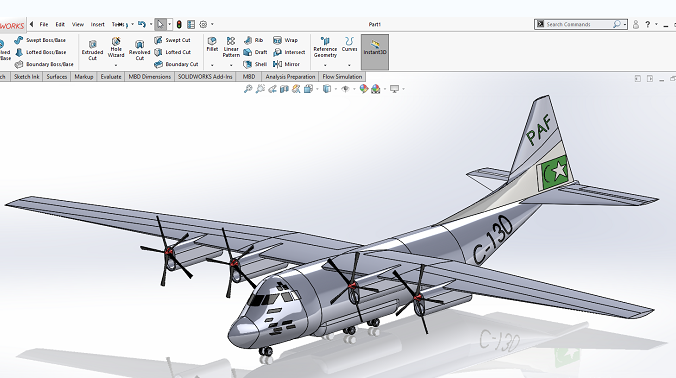The image size is (676, 378).
Task: Click the Undo arrow icon
Action: click(142, 25)
